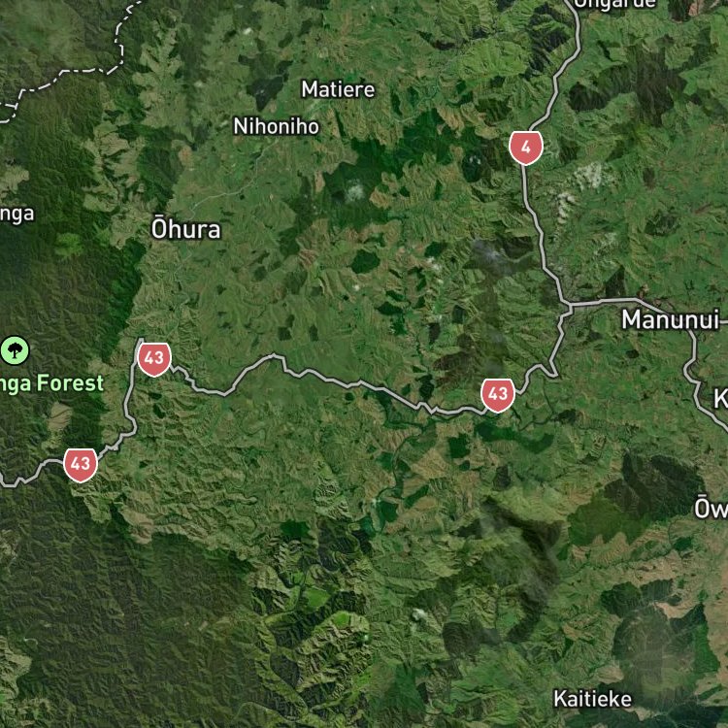Click the Nihoniho locality label
The width and height of the screenshot is (728, 728).
[277, 126]
